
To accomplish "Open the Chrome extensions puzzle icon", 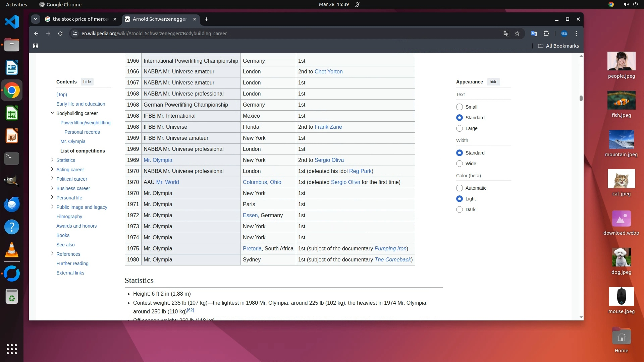I will [546, 34].
